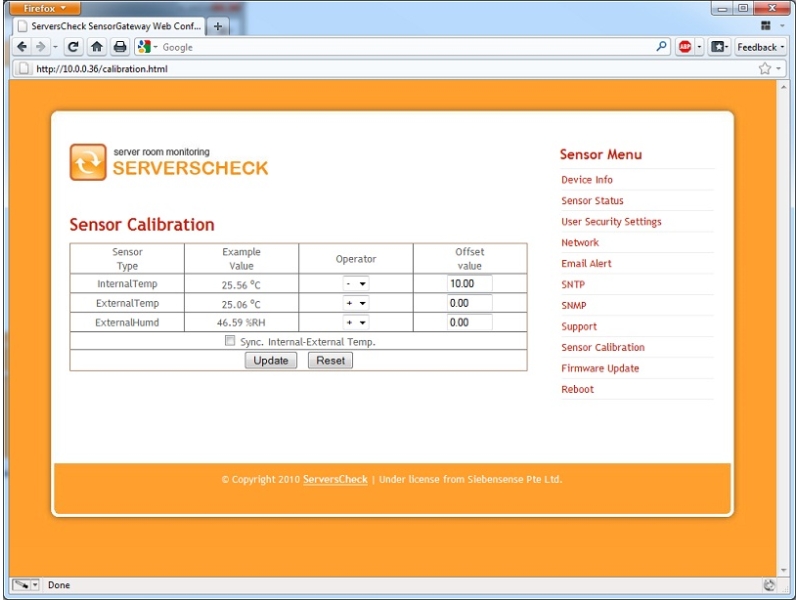
Task: Reload the calibration page
Action: click(x=73, y=47)
